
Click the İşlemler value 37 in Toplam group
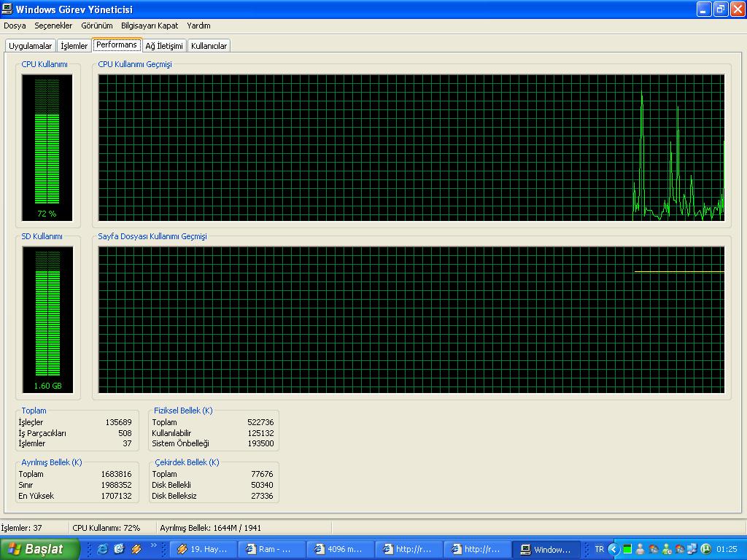[x=127, y=444]
